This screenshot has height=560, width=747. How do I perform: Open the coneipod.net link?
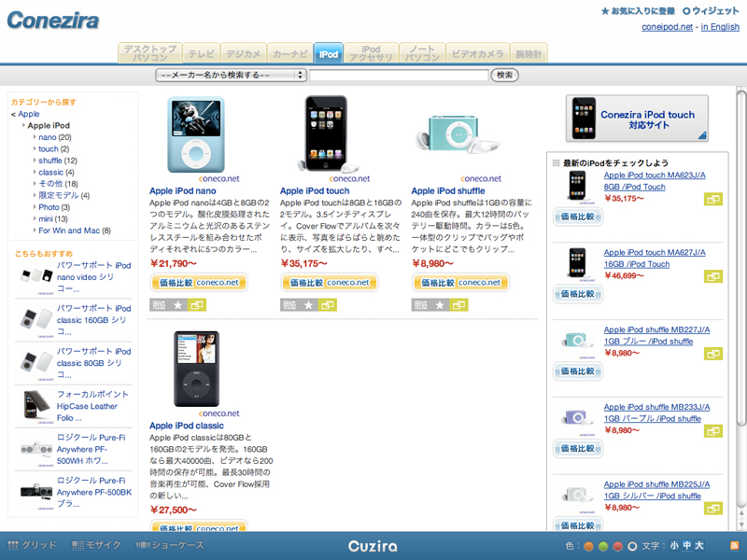coord(667,27)
